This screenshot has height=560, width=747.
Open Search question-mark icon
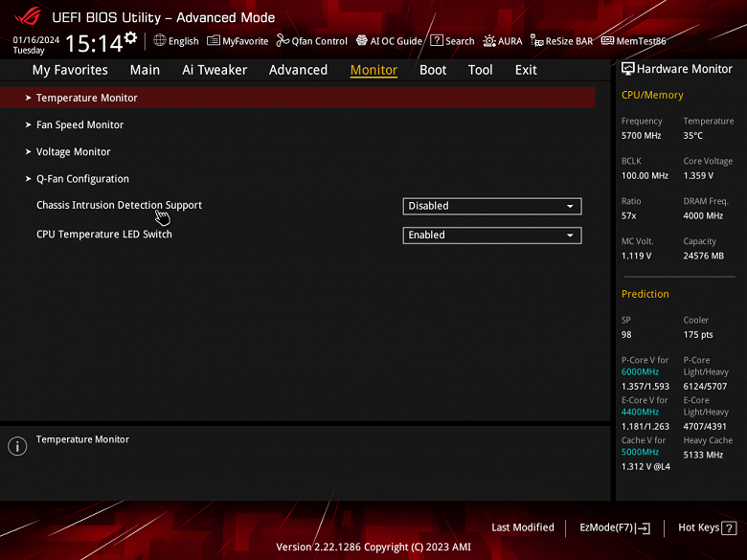pos(437,40)
